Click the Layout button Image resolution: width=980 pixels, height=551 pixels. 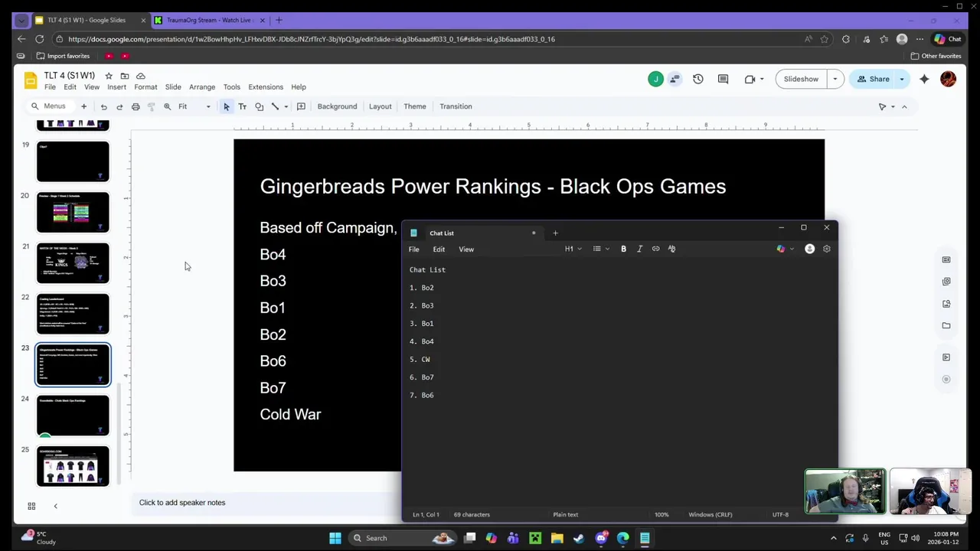tap(380, 106)
